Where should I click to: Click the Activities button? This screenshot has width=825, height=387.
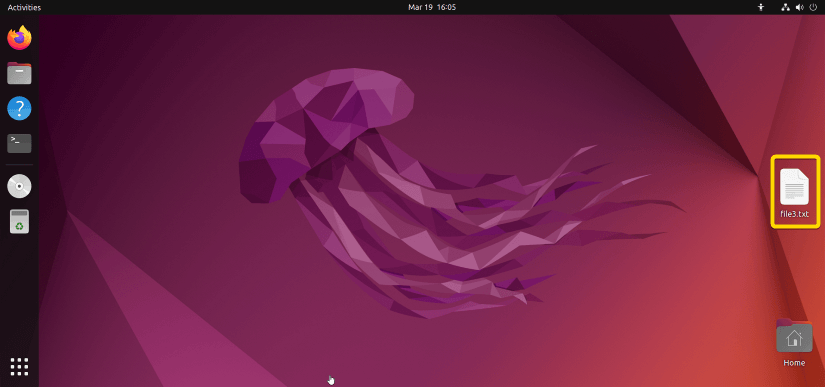point(24,7)
